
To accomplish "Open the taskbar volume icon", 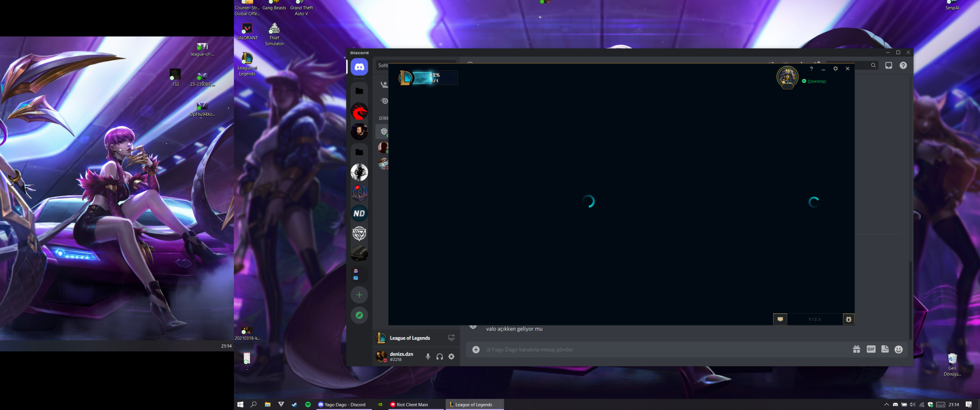I will point(913,404).
